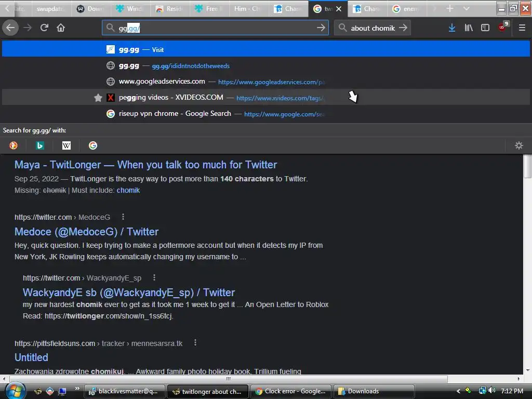Click the Windows Start orb

pyautogui.click(x=15, y=391)
